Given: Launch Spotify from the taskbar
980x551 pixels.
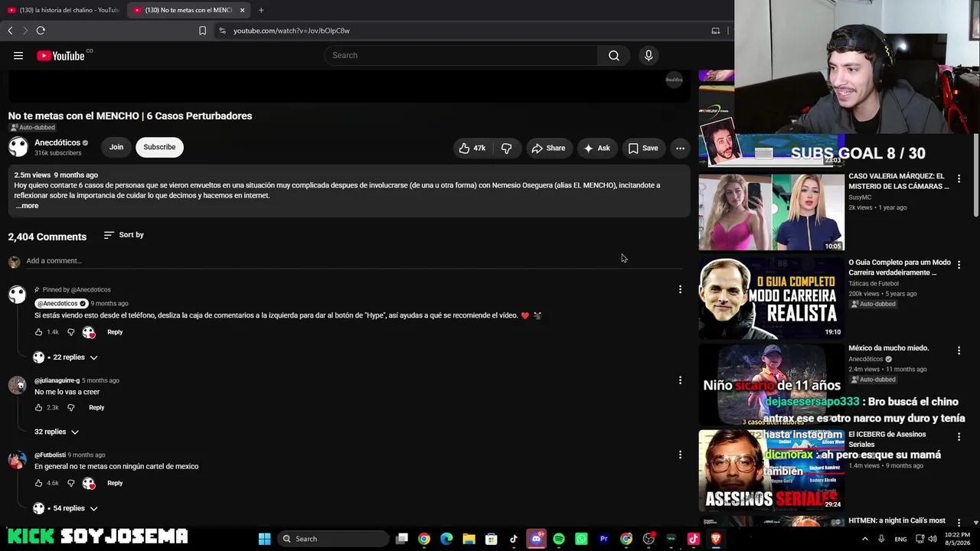Looking at the screenshot, I should pos(559,539).
